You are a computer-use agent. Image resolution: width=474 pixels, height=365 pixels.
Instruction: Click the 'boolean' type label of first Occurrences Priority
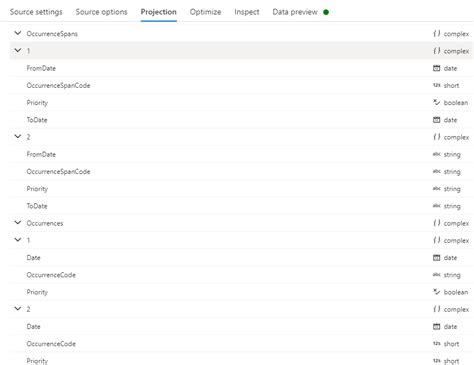456,292
